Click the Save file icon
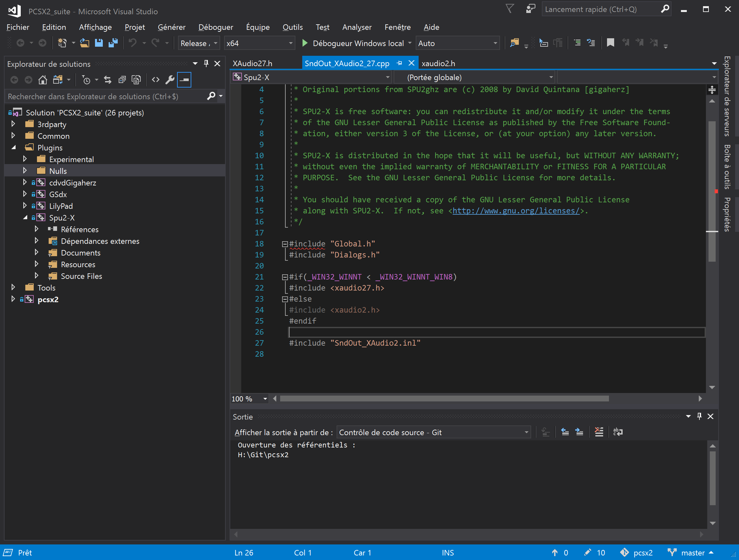Image resolution: width=739 pixels, height=560 pixels. pyautogui.click(x=99, y=43)
